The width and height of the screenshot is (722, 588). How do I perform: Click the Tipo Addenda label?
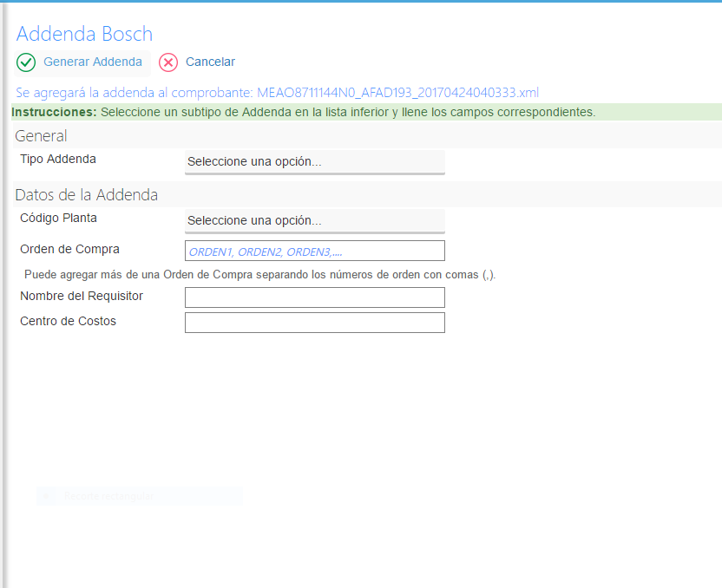click(58, 159)
